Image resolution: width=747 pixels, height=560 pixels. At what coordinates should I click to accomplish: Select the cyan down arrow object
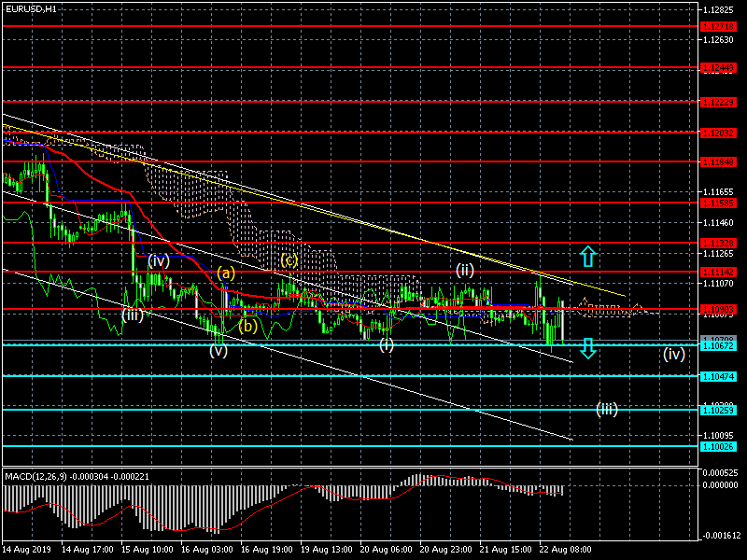coord(588,348)
